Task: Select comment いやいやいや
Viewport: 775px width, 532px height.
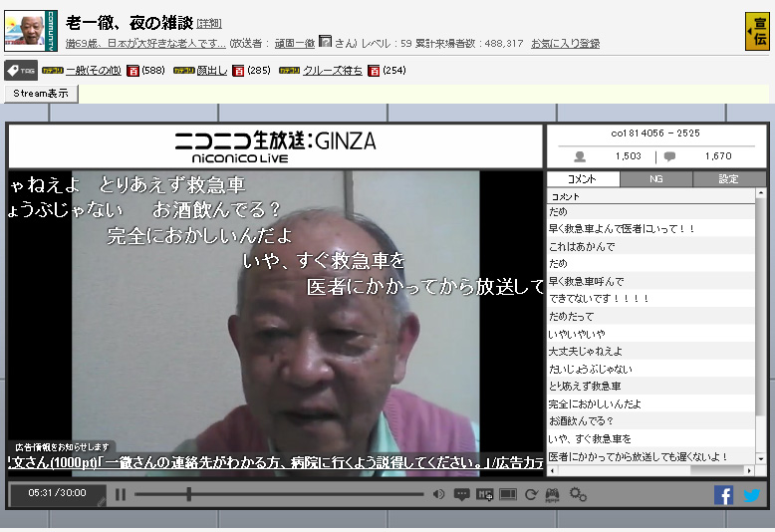Action: [x=651, y=334]
